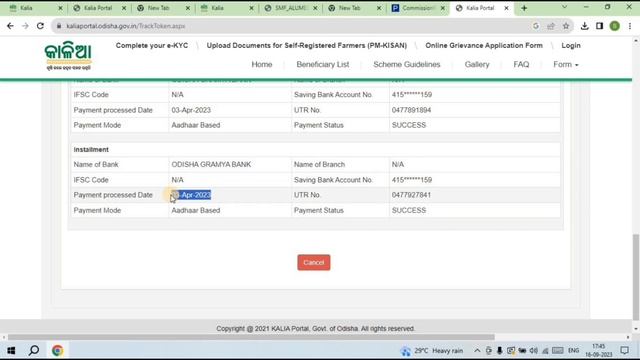Expand the Form dropdown menu
640x360 pixels.
(x=566, y=64)
